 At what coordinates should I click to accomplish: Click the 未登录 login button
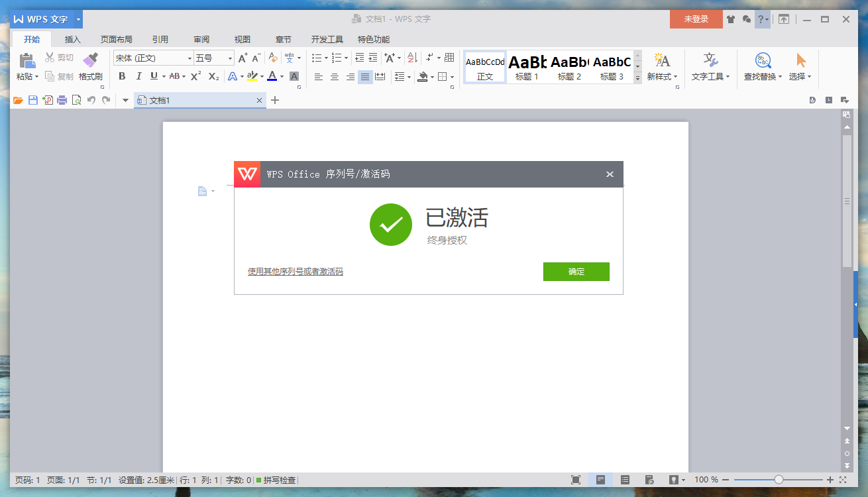(696, 19)
